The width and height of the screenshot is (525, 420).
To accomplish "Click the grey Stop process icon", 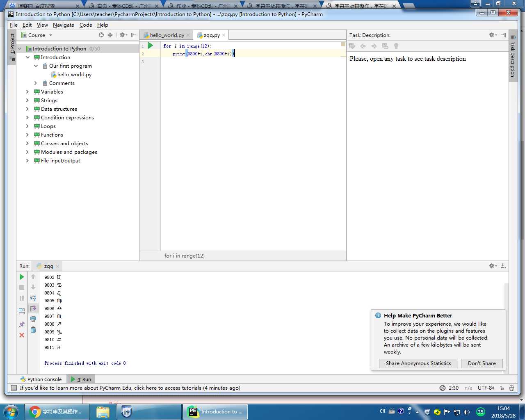I will (22, 288).
